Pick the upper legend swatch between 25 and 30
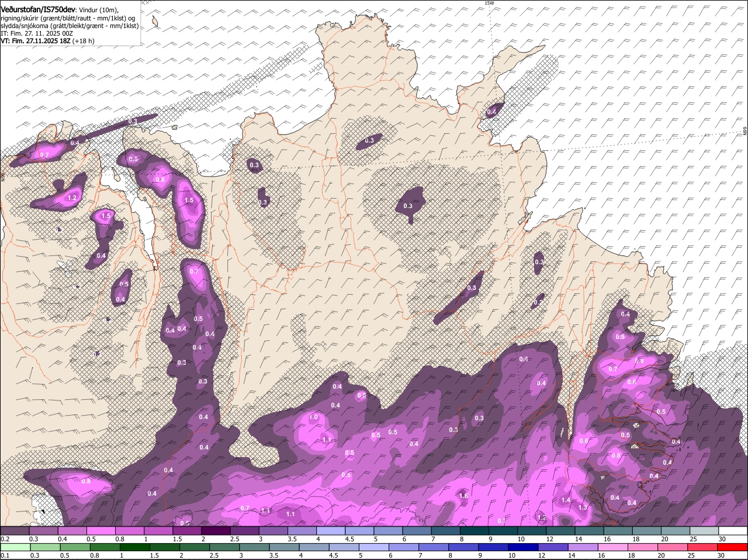Viewport: 748px width, 560px height. [x=704, y=531]
